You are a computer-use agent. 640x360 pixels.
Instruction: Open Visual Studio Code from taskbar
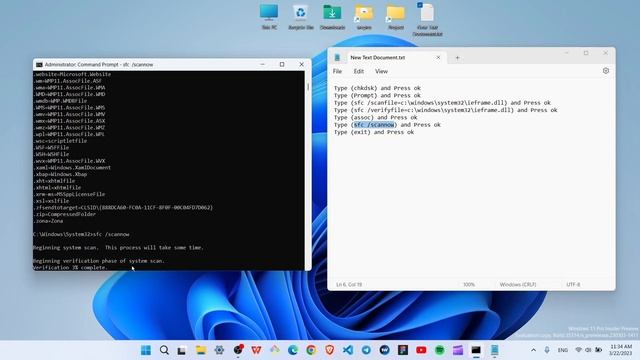pyautogui.click(x=348, y=350)
